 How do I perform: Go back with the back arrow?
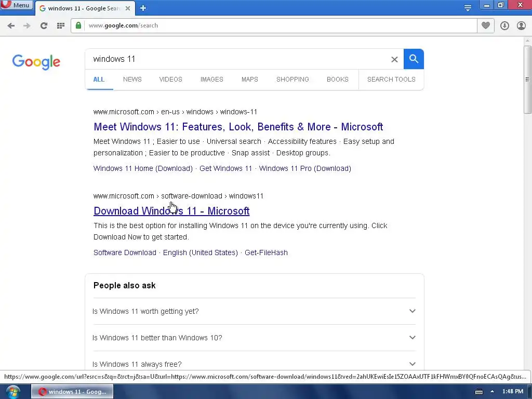pyautogui.click(x=11, y=25)
